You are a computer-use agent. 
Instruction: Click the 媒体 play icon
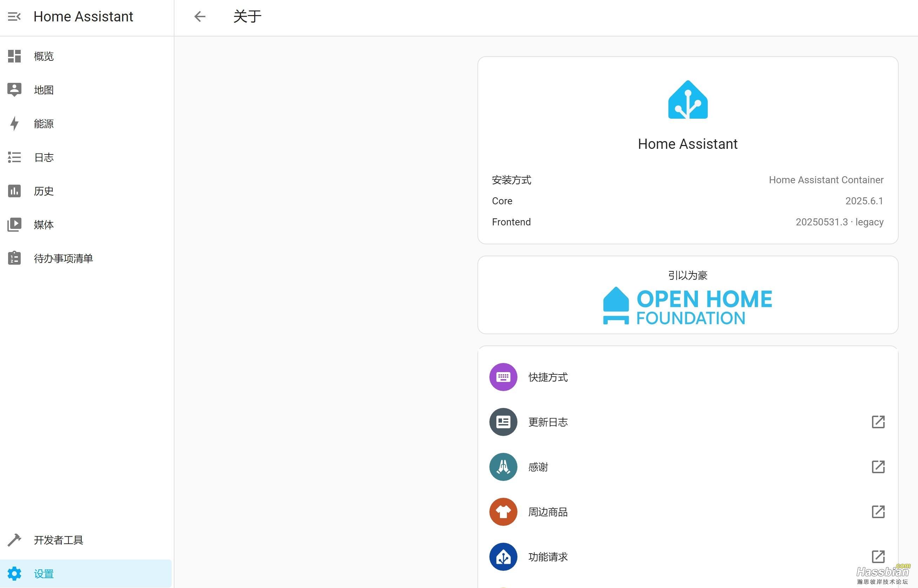coord(14,225)
